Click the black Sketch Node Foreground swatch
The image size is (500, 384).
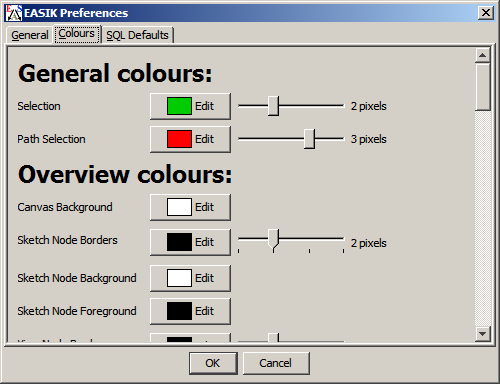[179, 311]
